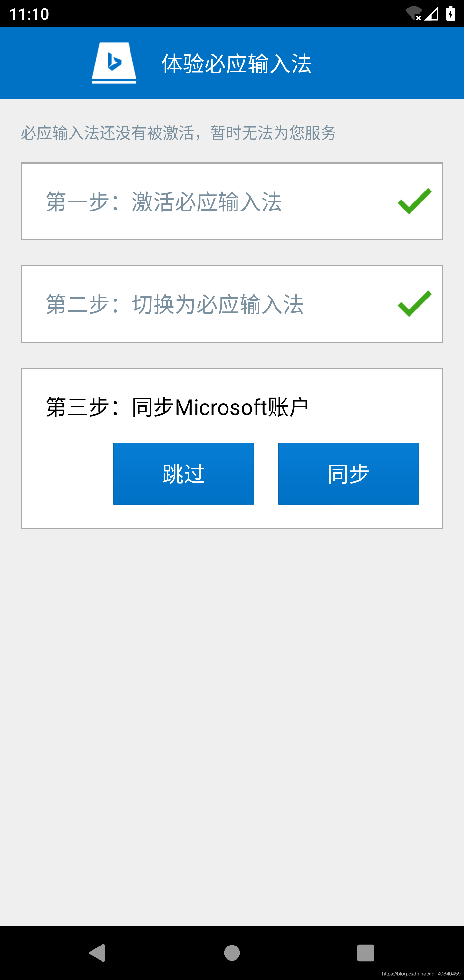Tap the Bing keyboard logo in header
Image resolution: width=464 pixels, height=980 pixels.
click(114, 63)
